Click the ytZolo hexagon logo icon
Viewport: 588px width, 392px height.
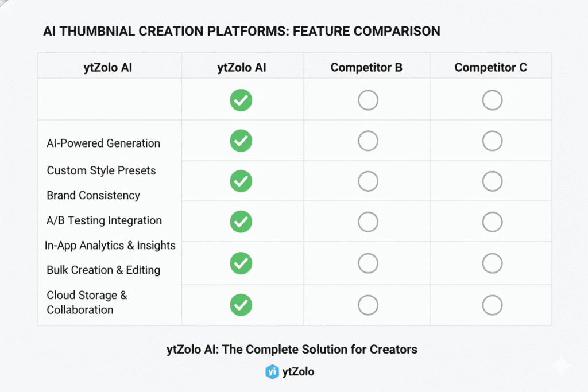click(x=272, y=371)
